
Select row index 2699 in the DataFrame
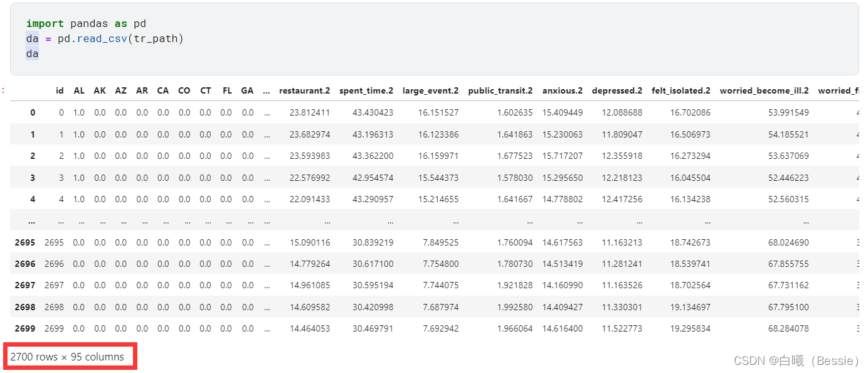click(x=24, y=328)
